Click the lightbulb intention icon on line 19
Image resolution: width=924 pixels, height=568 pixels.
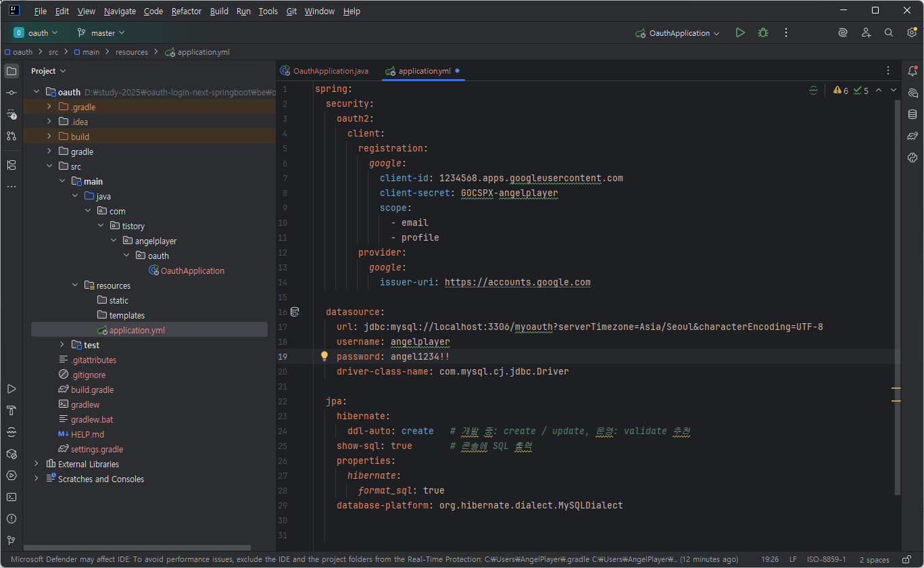[324, 356]
